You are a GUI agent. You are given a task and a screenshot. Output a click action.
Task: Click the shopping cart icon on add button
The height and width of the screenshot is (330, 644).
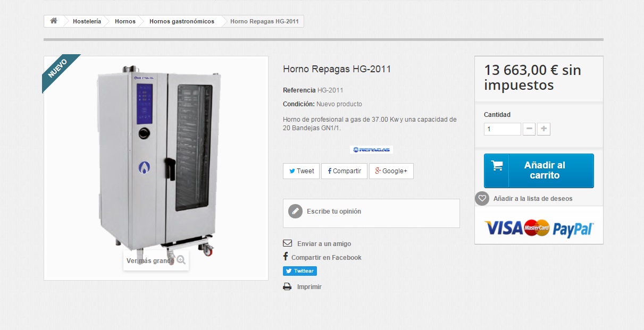coord(497,165)
